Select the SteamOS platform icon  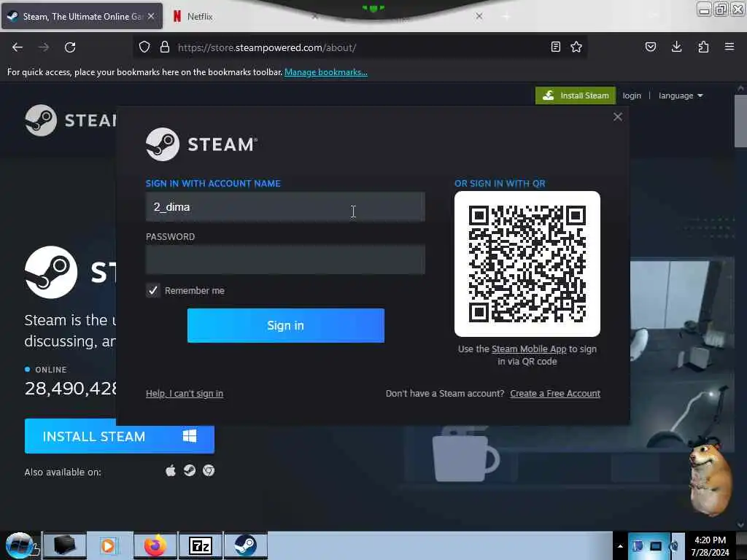tap(190, 471)
